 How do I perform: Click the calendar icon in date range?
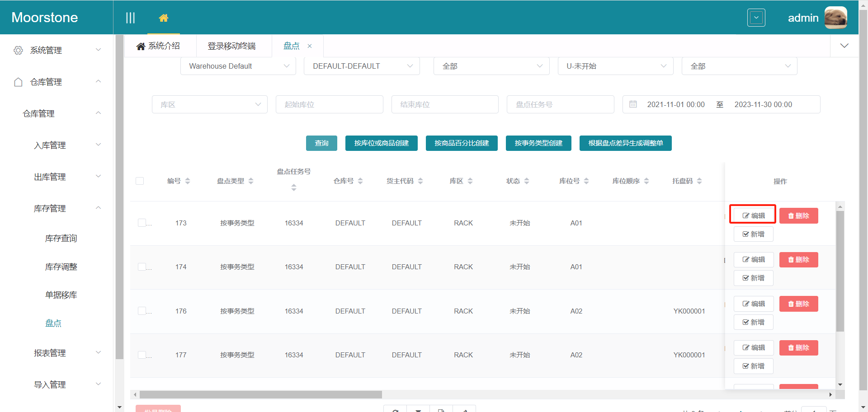coord(633,104)
